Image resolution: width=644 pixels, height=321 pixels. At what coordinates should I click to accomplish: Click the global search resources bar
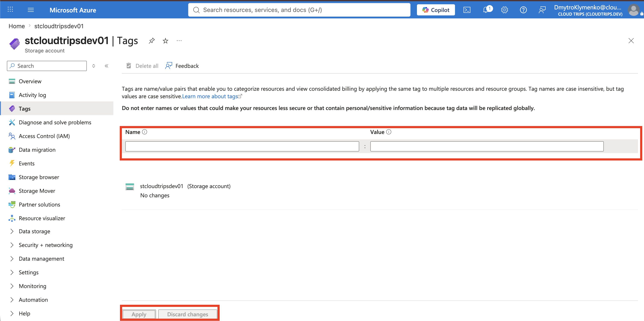click(x=299, y=10)
